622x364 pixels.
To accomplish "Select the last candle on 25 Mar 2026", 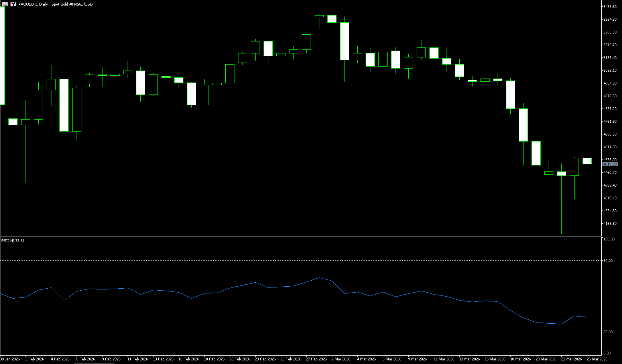I will pos(587,161).
